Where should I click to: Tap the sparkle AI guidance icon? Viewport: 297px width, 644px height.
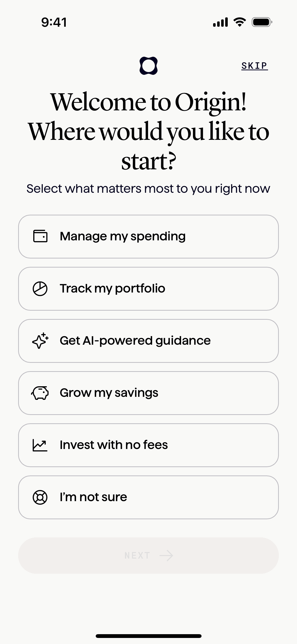coord(40,341)
